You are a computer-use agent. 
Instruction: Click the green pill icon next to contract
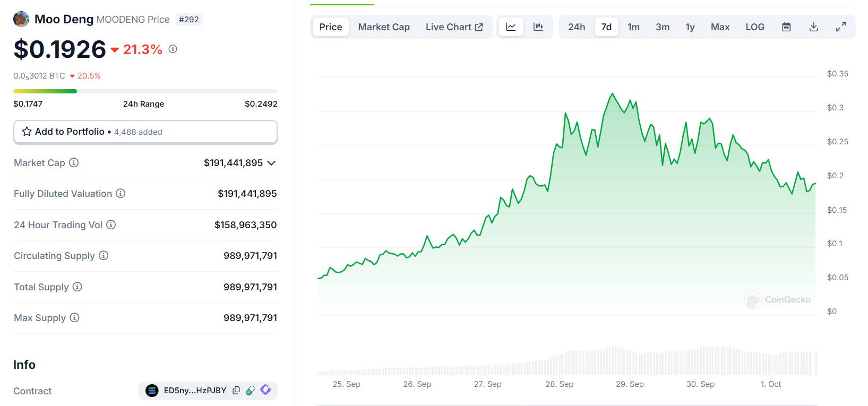coord(251,391)
